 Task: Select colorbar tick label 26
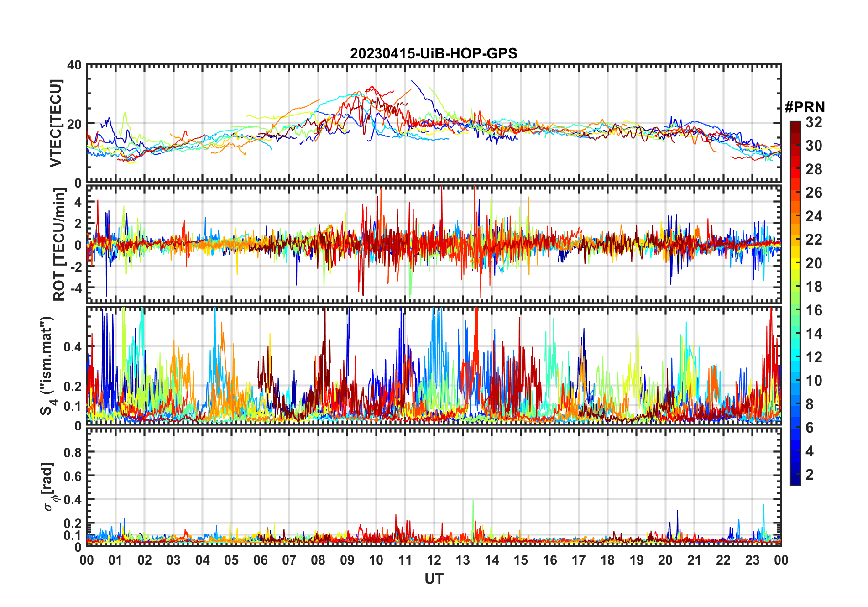tap(814, 193)
